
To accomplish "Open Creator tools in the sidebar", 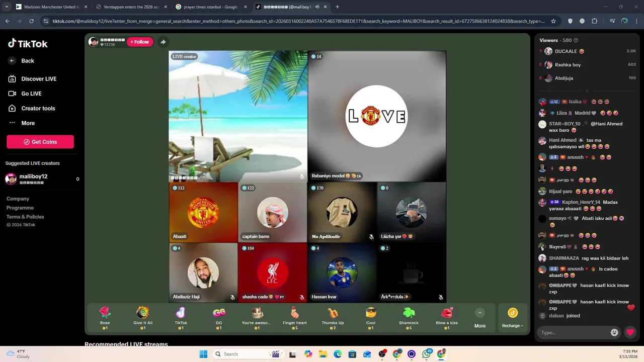I will click(31, 108).
